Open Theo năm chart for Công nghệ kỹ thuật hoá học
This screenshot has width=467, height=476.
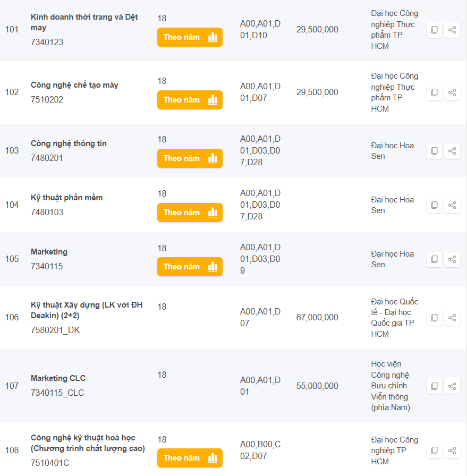[190, 458]
